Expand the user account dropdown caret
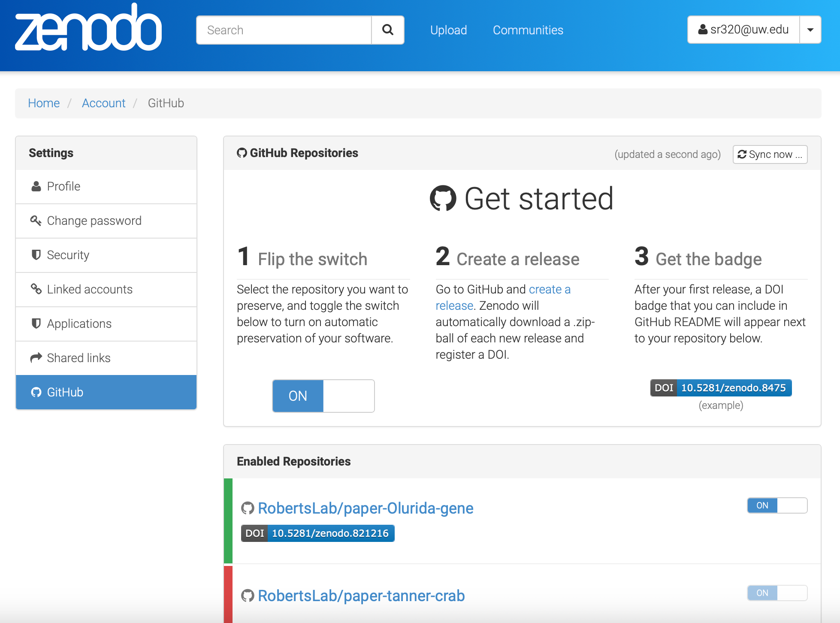Viewport: 840px width, 623px height. (x=810, y=30)
